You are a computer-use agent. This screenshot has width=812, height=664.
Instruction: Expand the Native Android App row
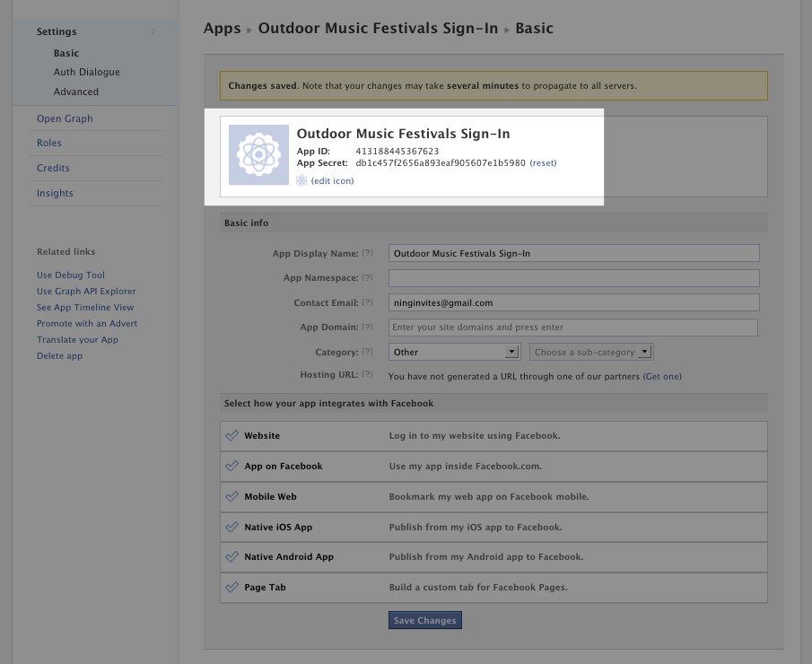coord(493,557)
